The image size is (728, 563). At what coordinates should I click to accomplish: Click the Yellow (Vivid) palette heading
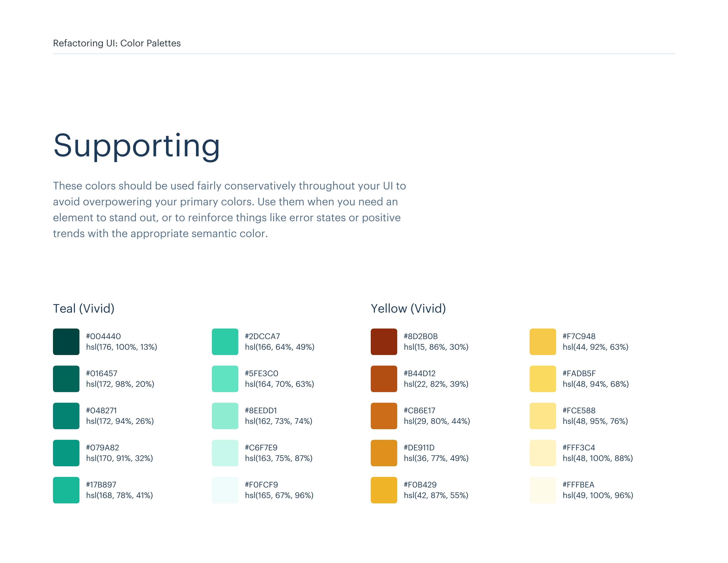coord(408,308)
